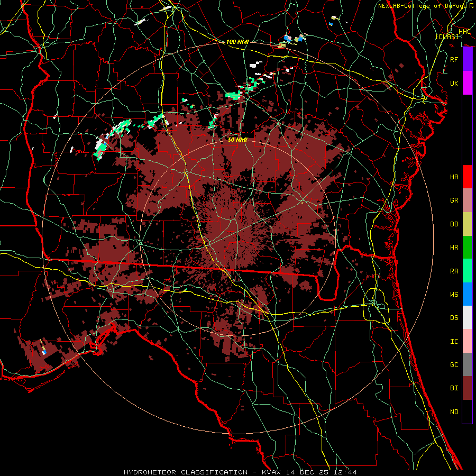Click the HR green legend swatch
Screen dimensions: 476x476
467,248
